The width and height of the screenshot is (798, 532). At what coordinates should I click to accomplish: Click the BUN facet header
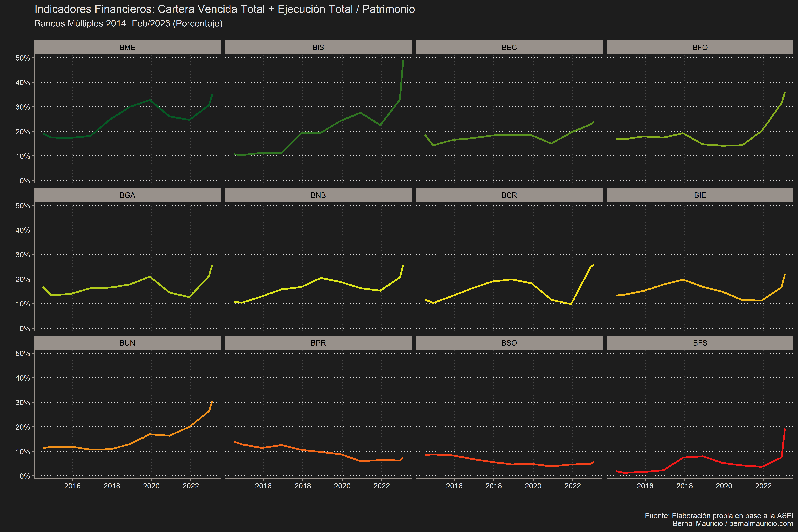pos(128,343)
